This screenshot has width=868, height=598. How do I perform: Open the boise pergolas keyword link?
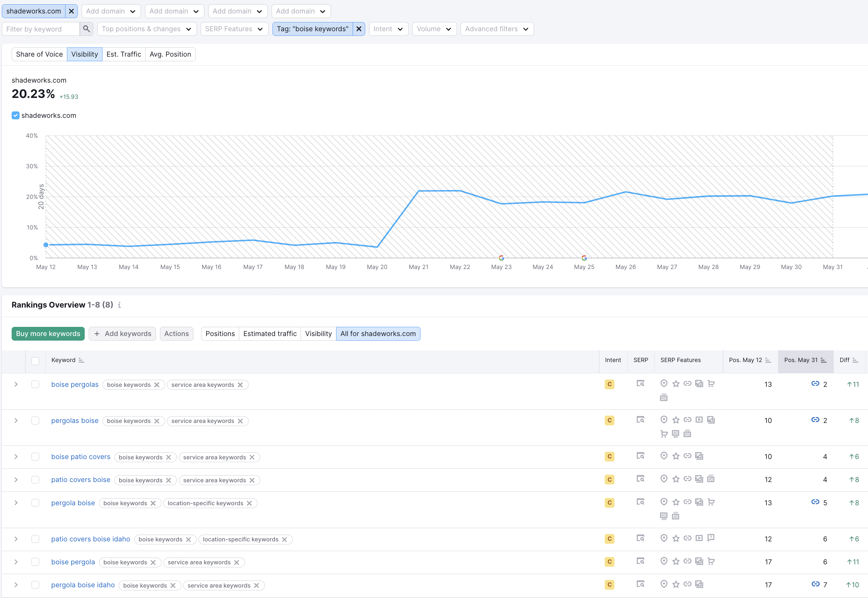coord(75,384)
